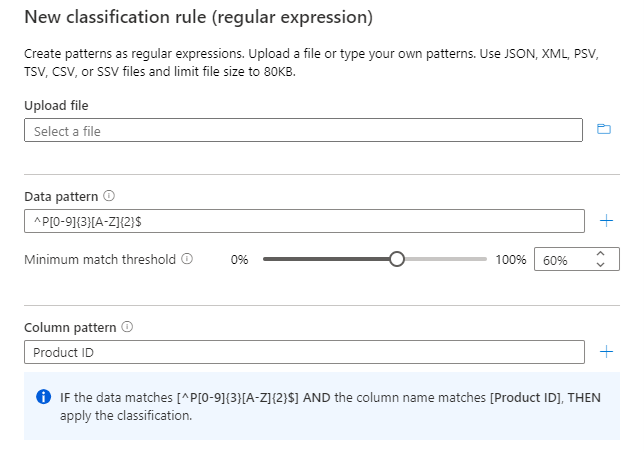Click the Data pattern label
The image size is (644, 452).
pos(61,196)
